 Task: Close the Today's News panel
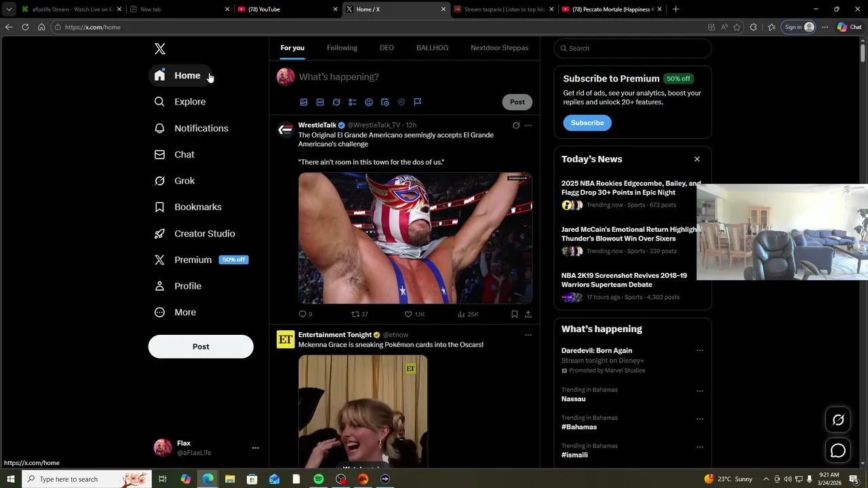696,159
